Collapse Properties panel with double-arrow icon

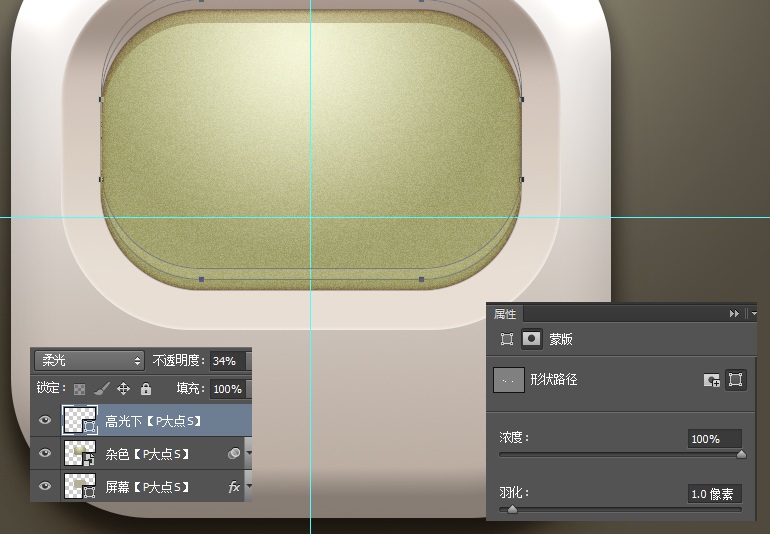(x=734, y=313)
